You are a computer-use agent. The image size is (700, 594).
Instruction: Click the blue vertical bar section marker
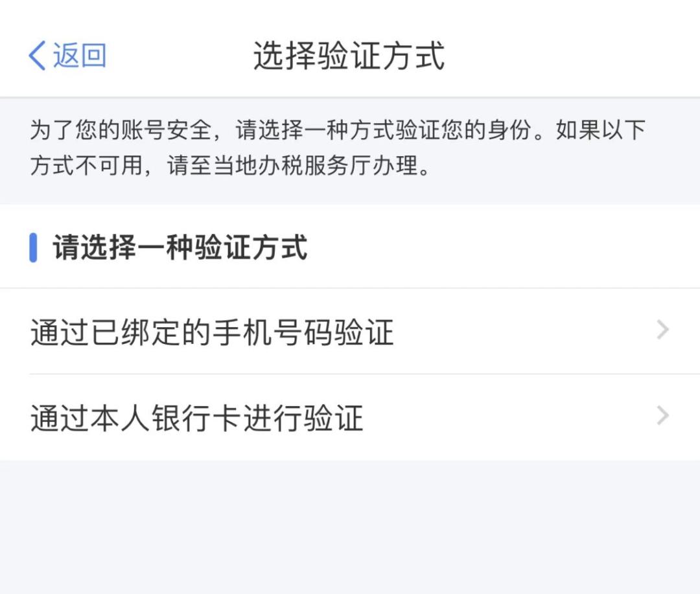point(32,247)
